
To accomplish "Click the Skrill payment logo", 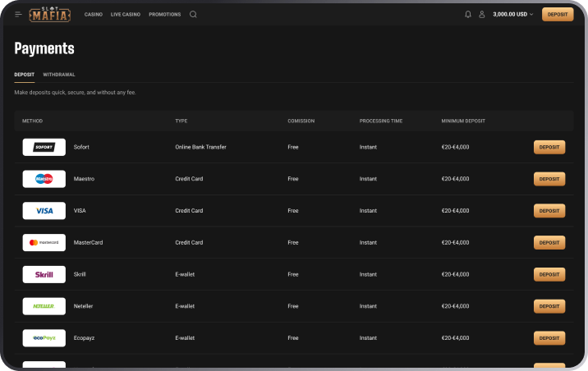I will click(44, 274).
